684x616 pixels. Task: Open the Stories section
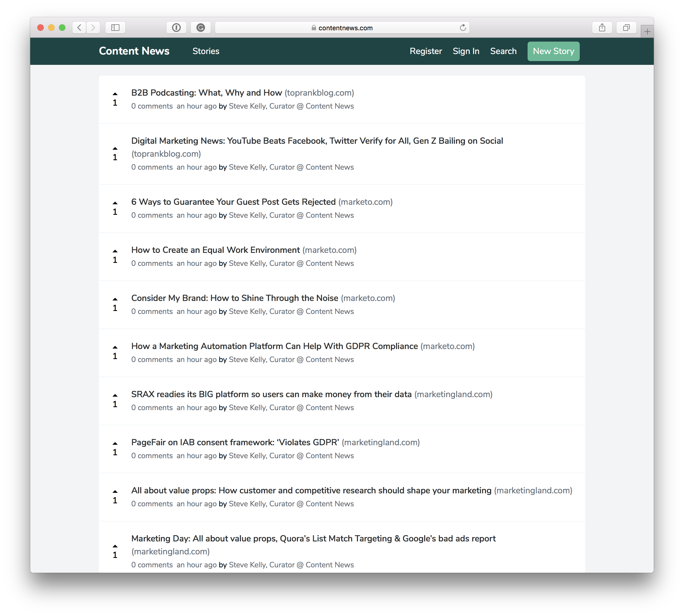[x=206, y=51]
